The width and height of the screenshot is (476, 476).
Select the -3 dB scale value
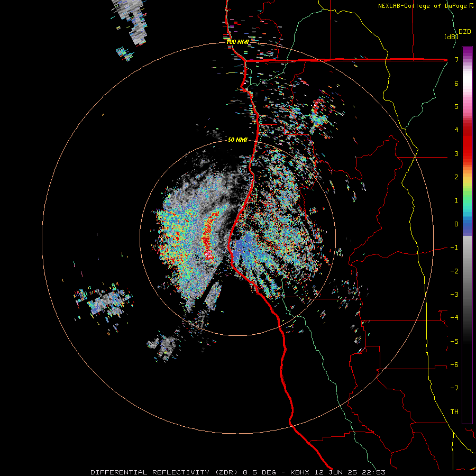(x=454, y=295)
